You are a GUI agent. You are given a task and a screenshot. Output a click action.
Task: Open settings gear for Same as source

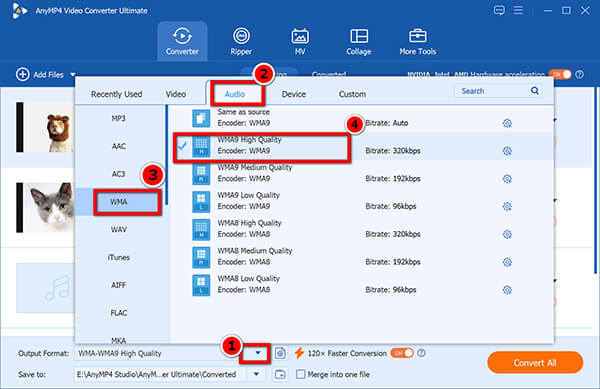507,123
